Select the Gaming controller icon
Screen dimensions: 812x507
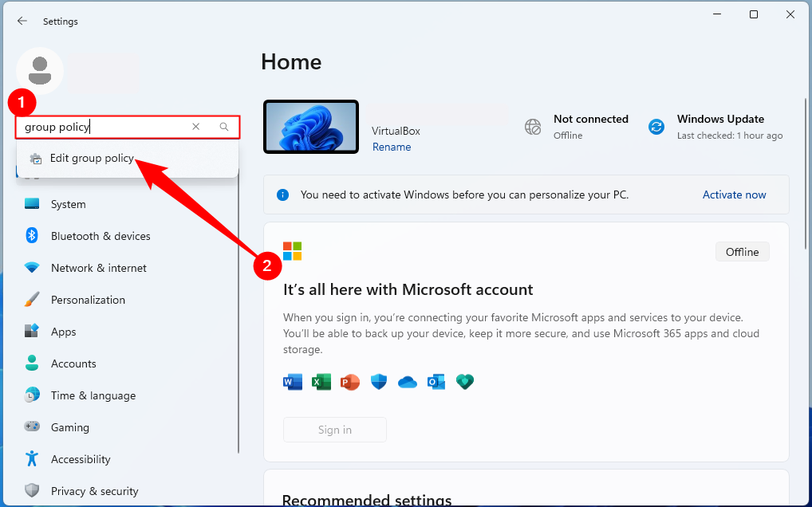pyautogui.click(x=32, y=427)
